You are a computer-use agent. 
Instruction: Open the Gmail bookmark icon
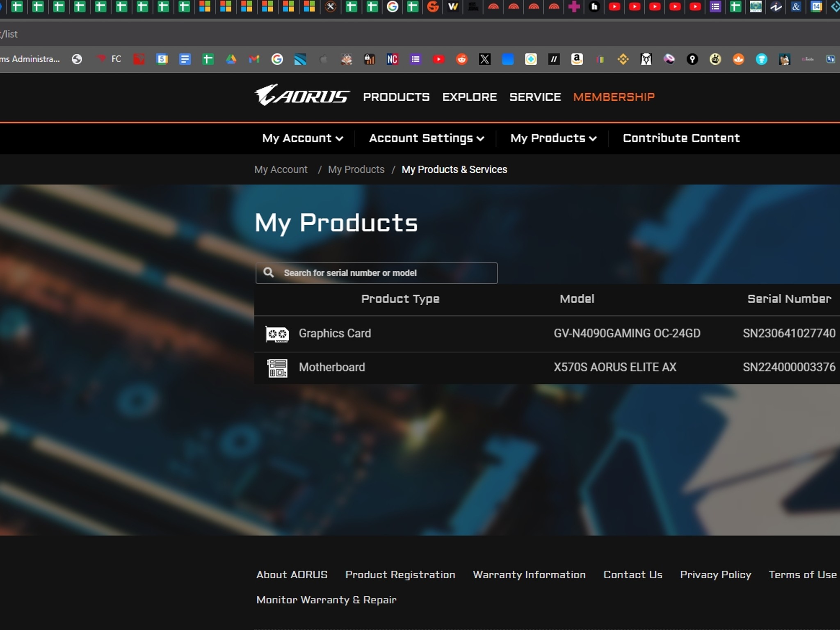[x=254, y=59]
